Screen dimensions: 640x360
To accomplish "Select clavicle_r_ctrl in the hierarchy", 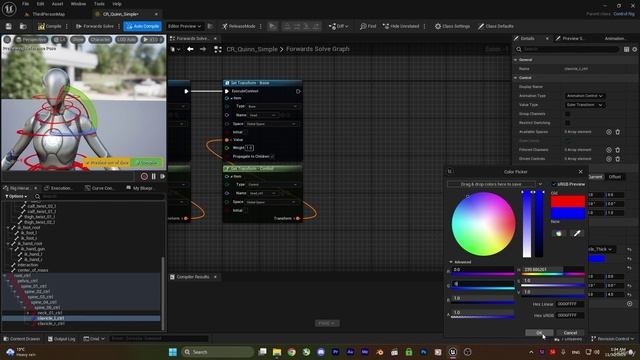I will coord(51,323).
